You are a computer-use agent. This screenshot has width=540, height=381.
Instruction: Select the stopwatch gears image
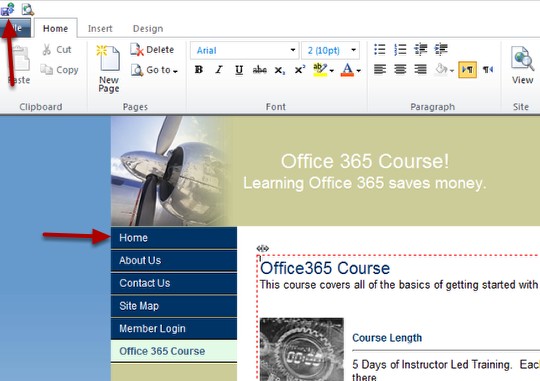[302, 349]
